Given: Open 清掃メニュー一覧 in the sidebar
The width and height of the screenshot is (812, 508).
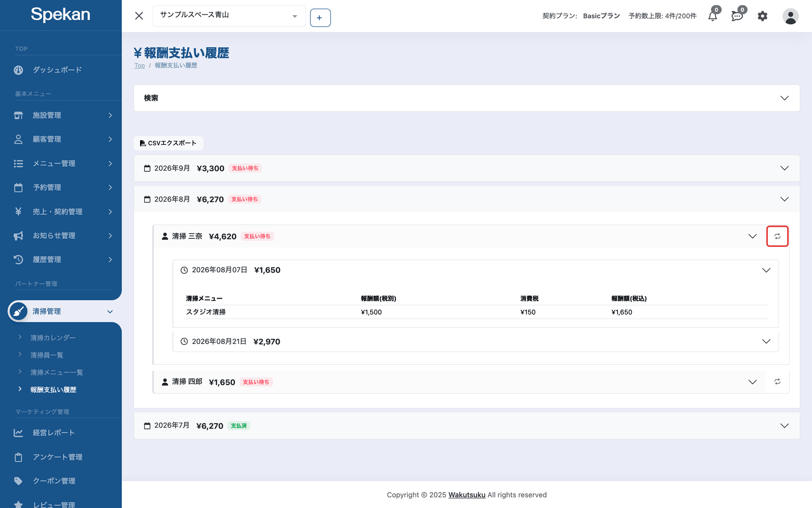Looking at the screenshot, I should pyautogui.click(x=56, y=372).
